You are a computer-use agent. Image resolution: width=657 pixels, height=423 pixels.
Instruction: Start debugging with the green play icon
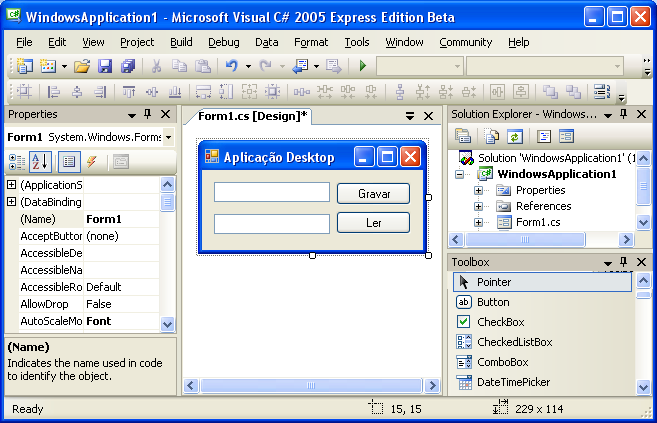click(x=363, y=66)
